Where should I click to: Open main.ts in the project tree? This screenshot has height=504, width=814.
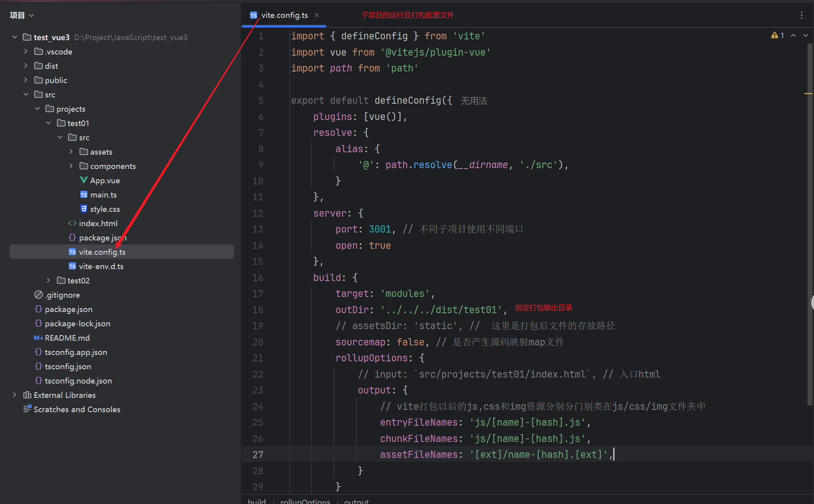(103, 194)
